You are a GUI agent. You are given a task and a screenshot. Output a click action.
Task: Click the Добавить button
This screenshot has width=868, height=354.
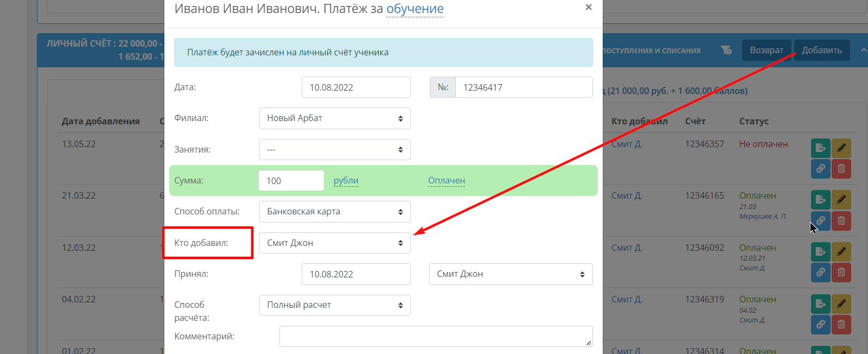tap(822, 50)
